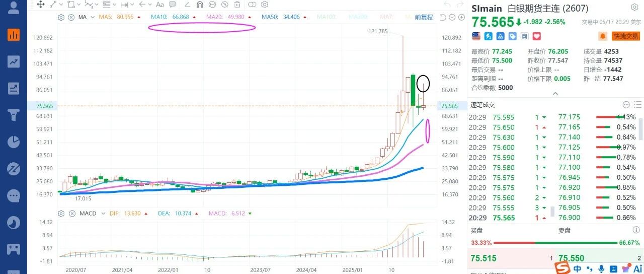Viewport: 644px width, 274px height.
Task: Select the Fibonacci levels tool
Action: [x=107, y=5]
